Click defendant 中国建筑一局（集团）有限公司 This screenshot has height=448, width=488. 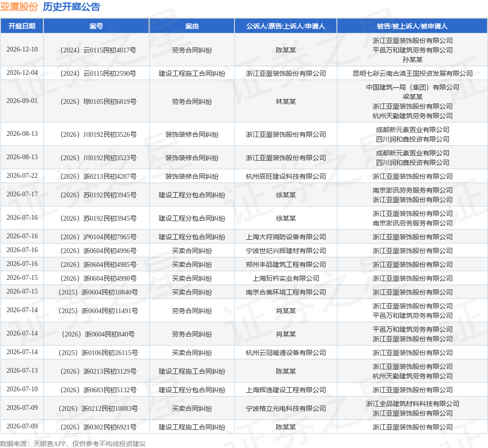tap(412, 87)
